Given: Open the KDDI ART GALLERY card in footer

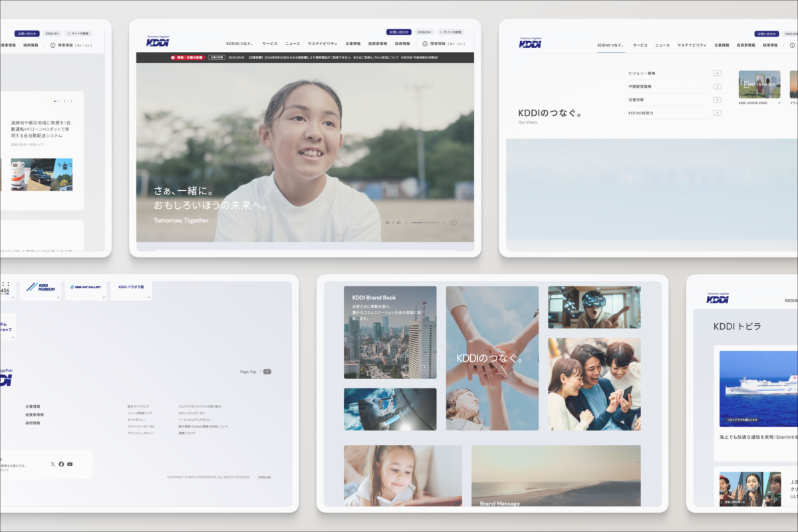Looking at the screenshot, I should click(x=86, y=290).
